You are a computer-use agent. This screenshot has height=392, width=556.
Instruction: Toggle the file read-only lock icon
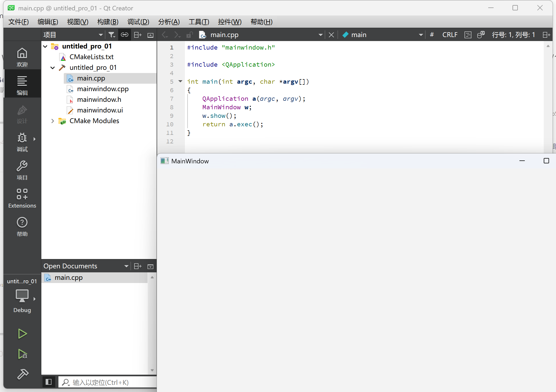click(189, 35)
